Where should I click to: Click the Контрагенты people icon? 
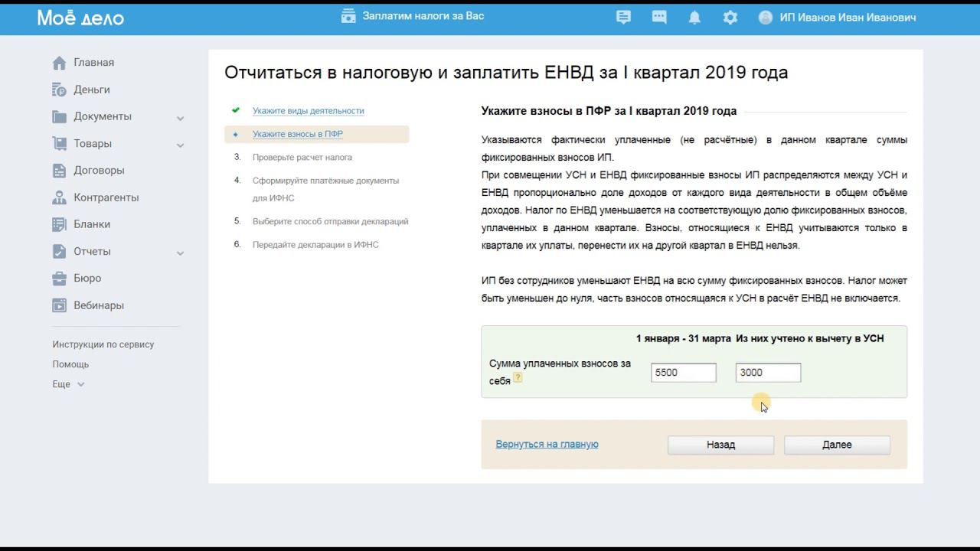59,197
